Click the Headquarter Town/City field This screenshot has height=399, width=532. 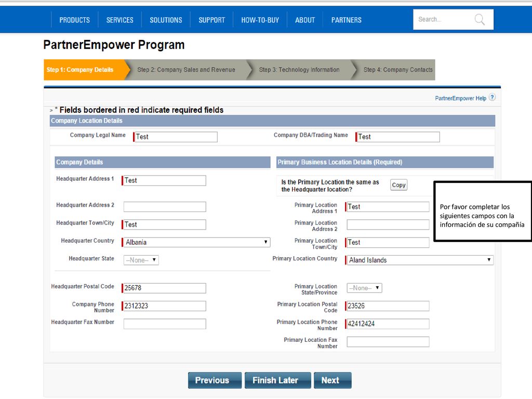tap(164, 224)
